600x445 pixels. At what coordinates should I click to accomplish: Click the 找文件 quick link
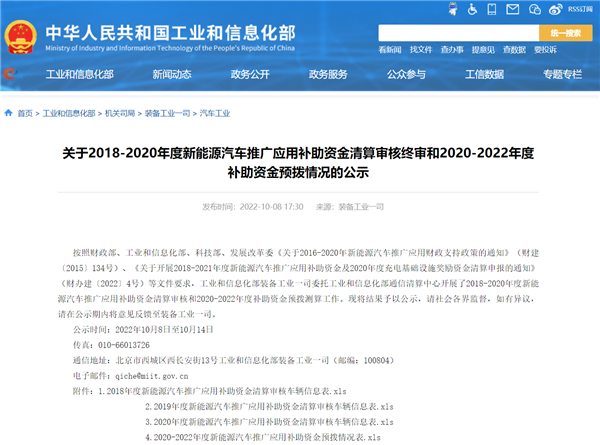point(421,49)
